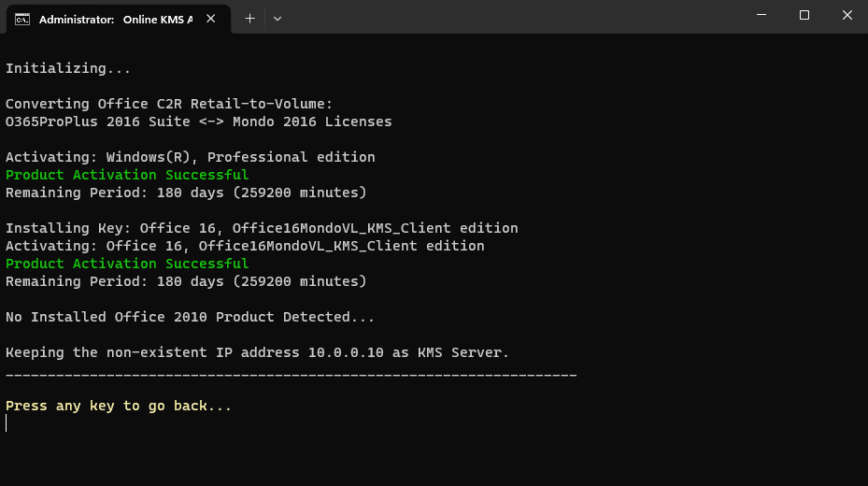The height and width of the screenshot is (486, 868).
Task: Click 'Activating: Office 16' MondoVL line
Action: [x=245, y=246]
